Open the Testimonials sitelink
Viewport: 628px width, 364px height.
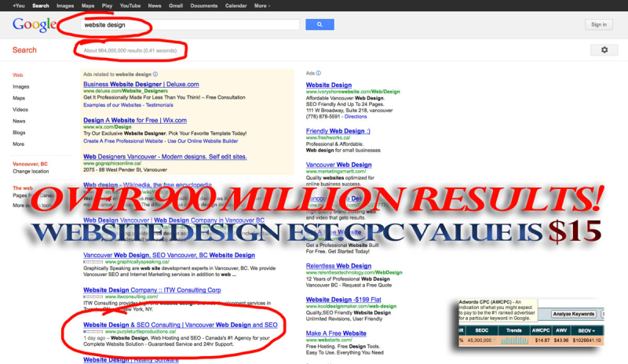tap(159, 105)
